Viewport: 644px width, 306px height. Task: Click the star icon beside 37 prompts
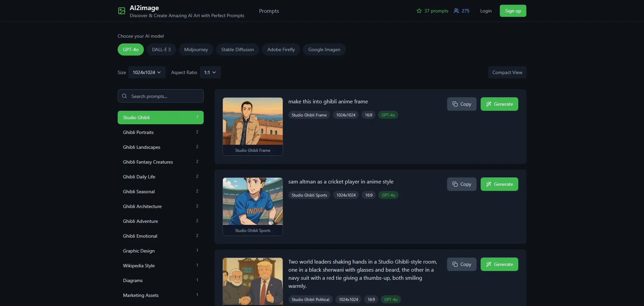pos(419,11)
